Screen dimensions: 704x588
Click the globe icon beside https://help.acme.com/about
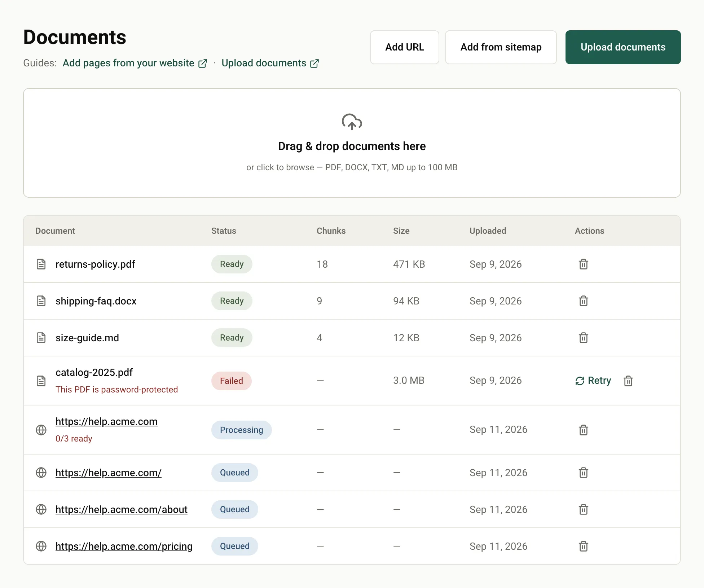41,509
